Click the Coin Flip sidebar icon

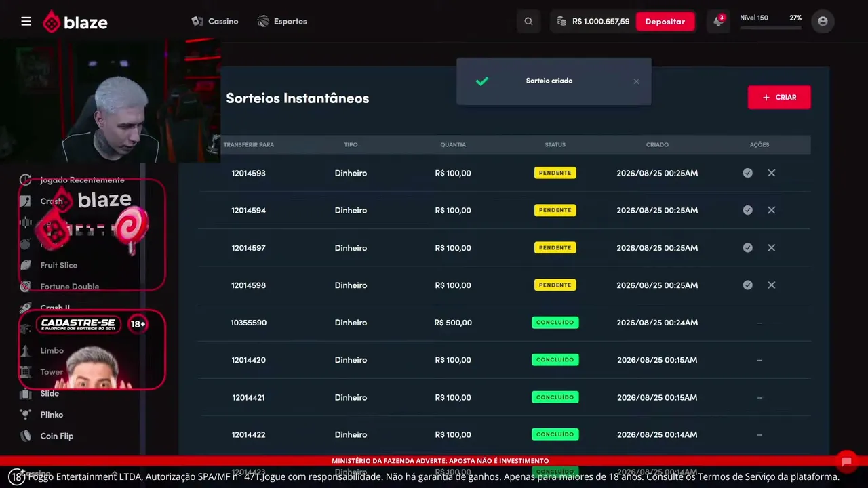[26, 436]
